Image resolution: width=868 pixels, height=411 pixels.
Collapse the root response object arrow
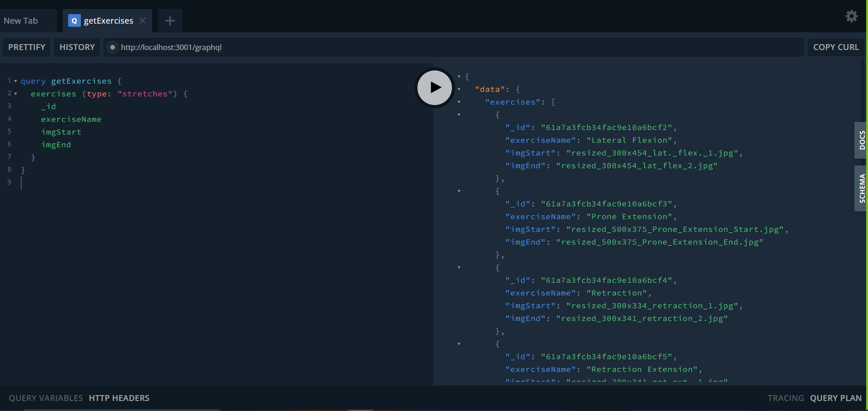pos(459,76)
